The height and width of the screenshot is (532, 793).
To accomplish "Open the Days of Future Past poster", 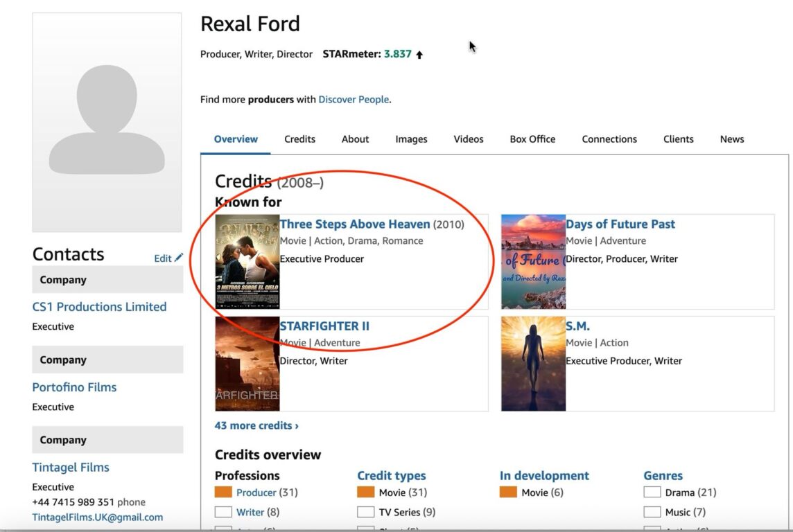I will click(534, 262).
